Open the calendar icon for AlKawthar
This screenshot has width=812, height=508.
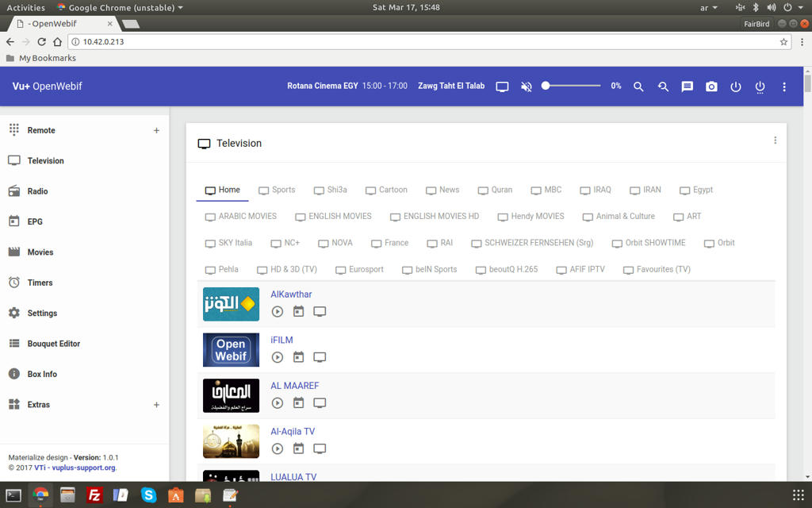point(298,311)
